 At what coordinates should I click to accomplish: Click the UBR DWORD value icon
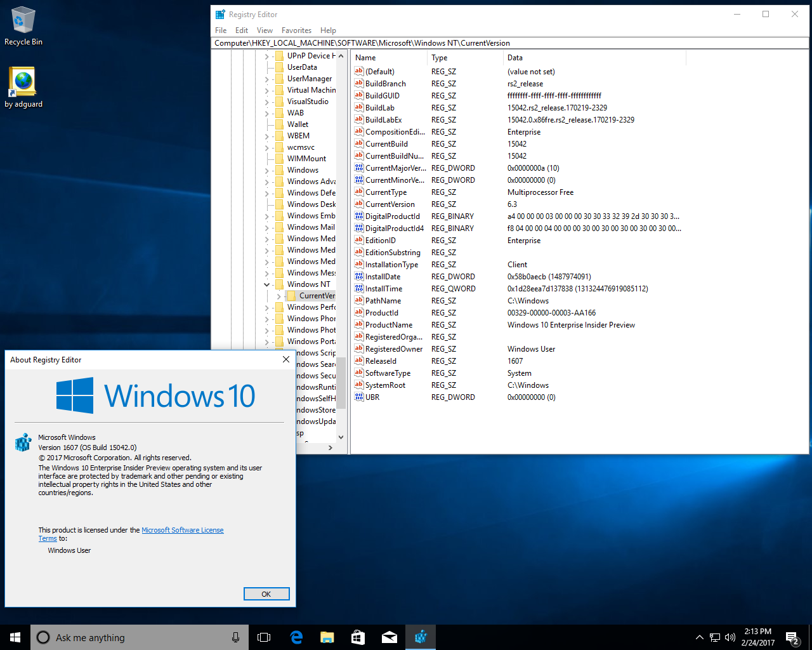tap(359, 397)
